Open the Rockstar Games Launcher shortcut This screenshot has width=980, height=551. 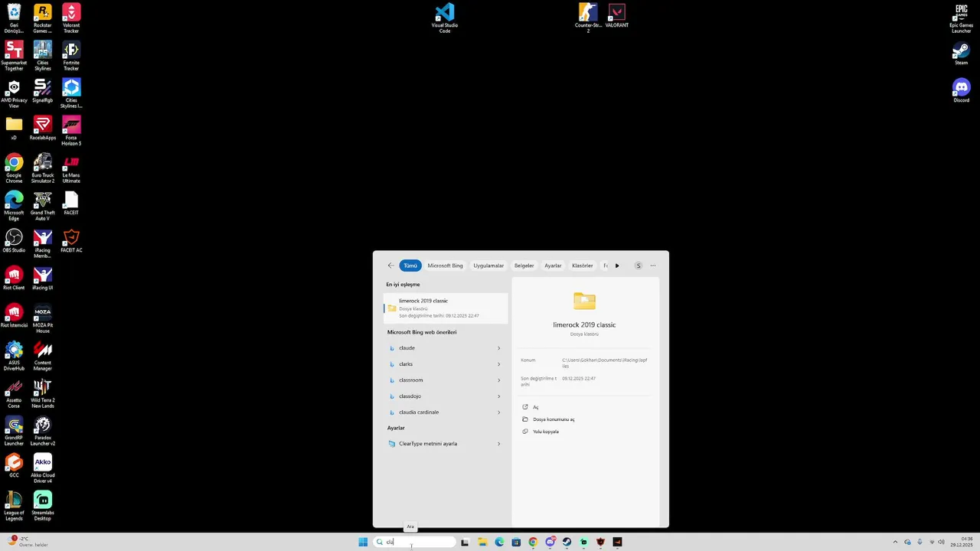point(43,18)
